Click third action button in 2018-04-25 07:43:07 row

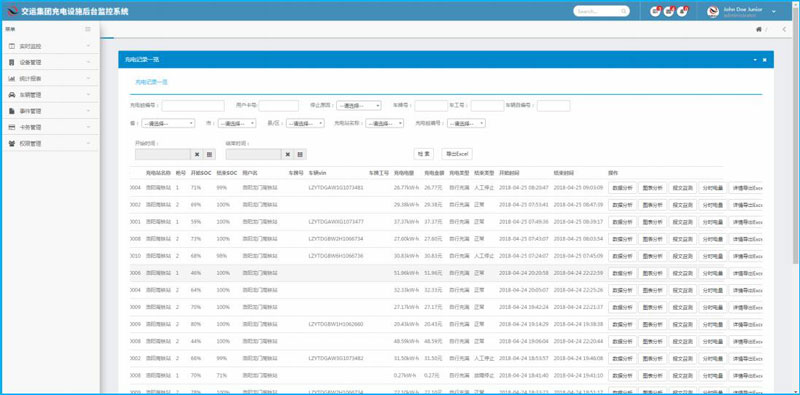tap(683, 239)
